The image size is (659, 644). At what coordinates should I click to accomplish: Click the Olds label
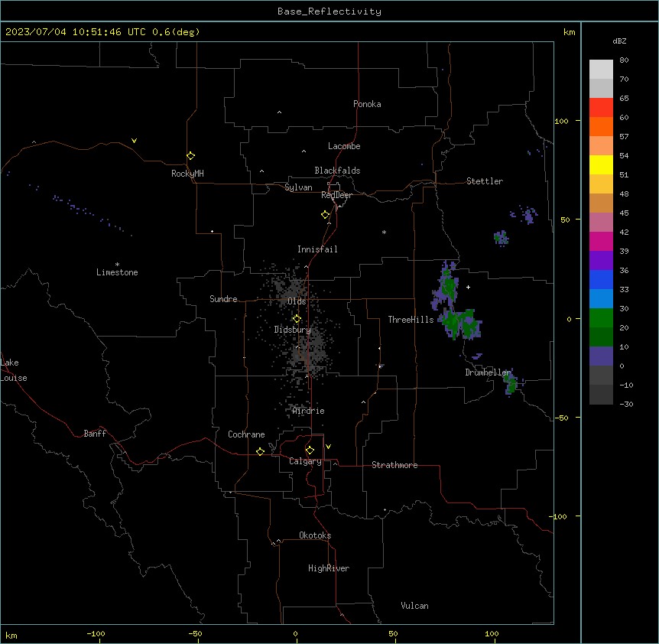point(297,301)
